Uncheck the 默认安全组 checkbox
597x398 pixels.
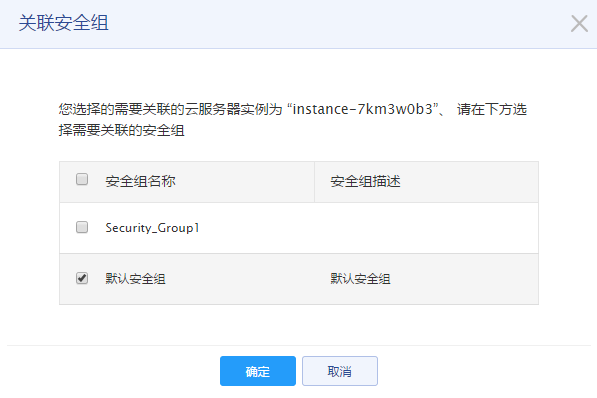point(82,278)
